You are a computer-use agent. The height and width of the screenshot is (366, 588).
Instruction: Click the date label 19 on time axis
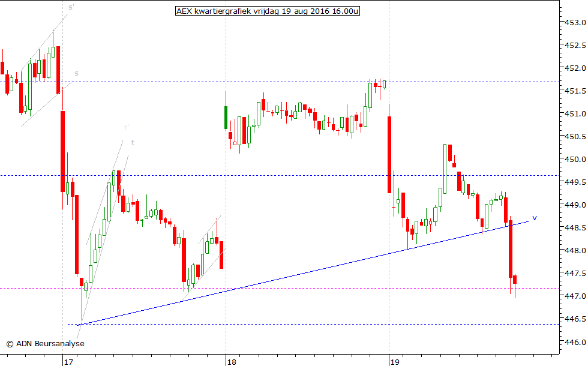[x=395, y=362]
